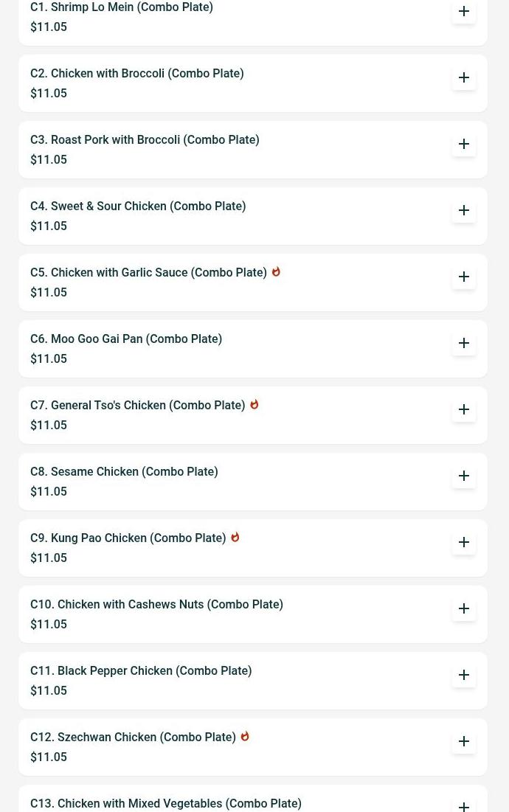Viewport: 509px width, 812px height.
Task: Select the C4 Sweet & Sour Chicken title
Action: click(138, 207)
